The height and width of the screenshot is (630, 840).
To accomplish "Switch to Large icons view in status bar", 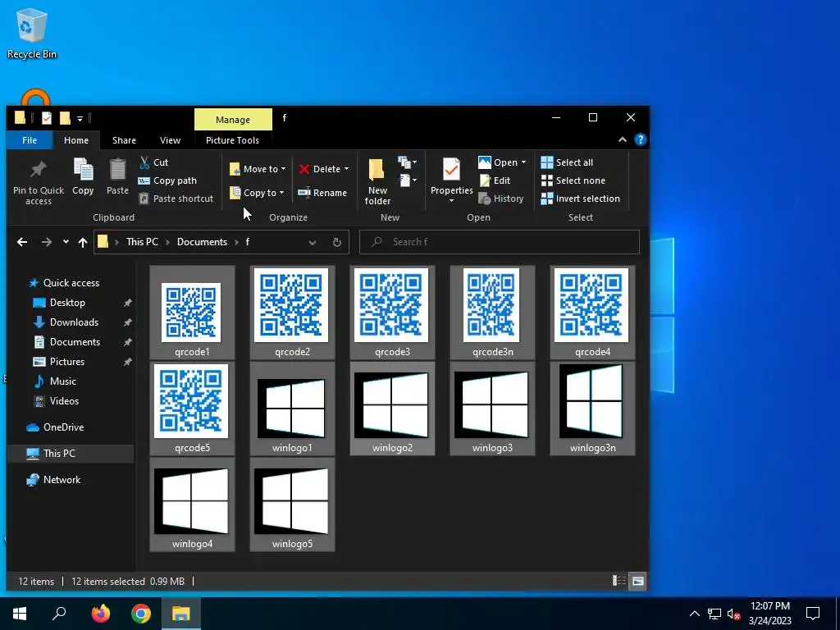I will click(x=637, y=581).
